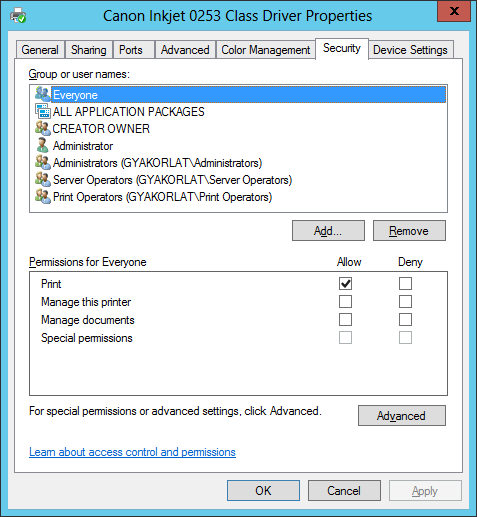
Task: Check Deny for Manage this printer
Action: (x=405, y=302)
